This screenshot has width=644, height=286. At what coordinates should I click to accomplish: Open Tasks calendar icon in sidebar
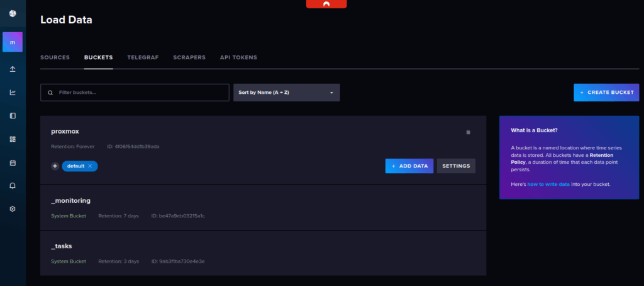13,163
